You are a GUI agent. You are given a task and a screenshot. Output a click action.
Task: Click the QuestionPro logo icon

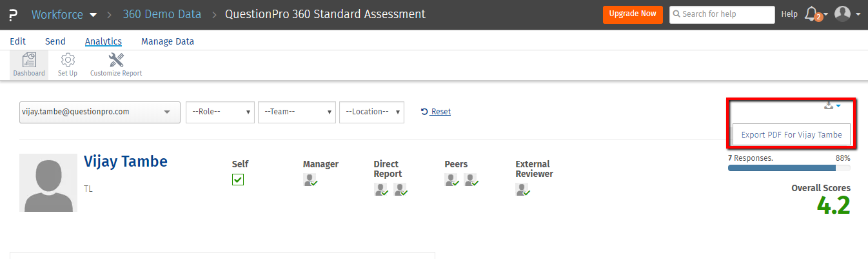pos(13,14)
